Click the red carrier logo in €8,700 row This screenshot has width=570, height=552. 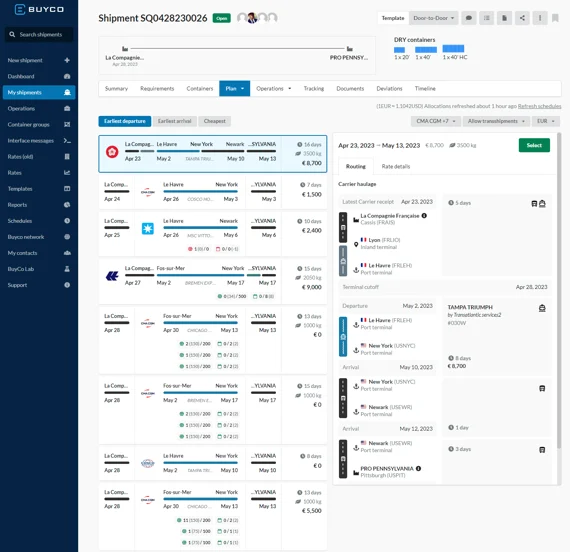tap(112, 152)
